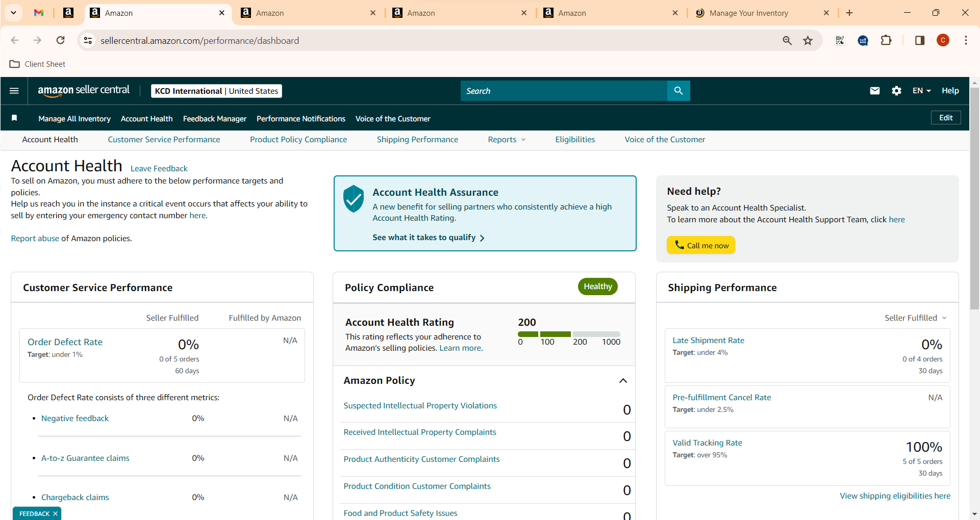Open the Seller Central hamburger menu
Image resolution: width=980 pixels, height=520 pixels.
[14, 91]
